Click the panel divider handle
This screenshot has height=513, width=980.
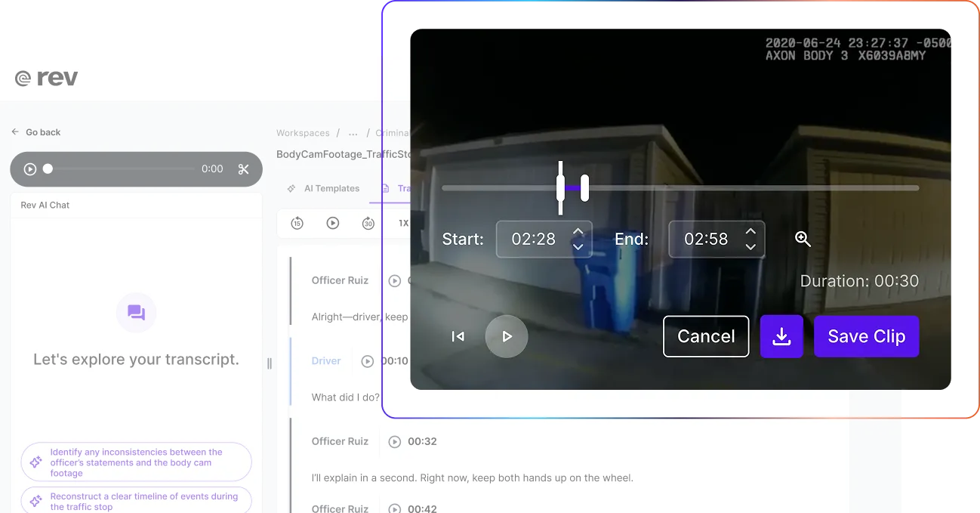point(270,363)
